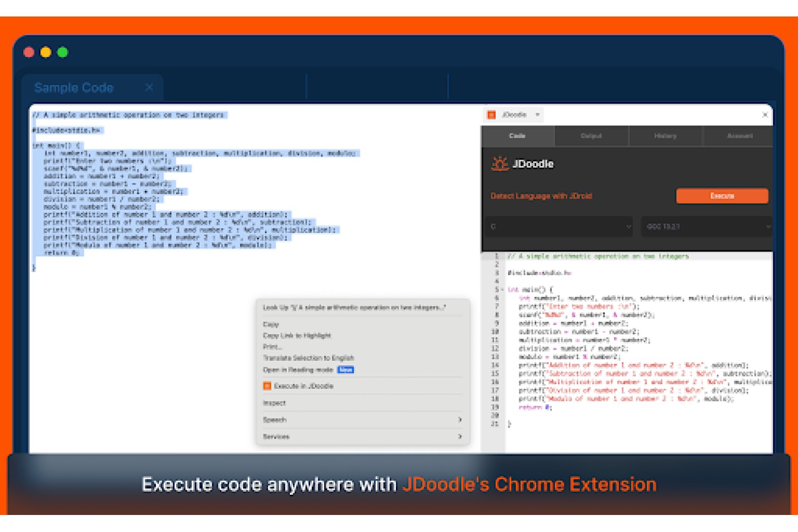The height and width of the screenshot is (532, 798).
Task: Expand the Services submenu arrow
Action: click(x=460, y=437)
